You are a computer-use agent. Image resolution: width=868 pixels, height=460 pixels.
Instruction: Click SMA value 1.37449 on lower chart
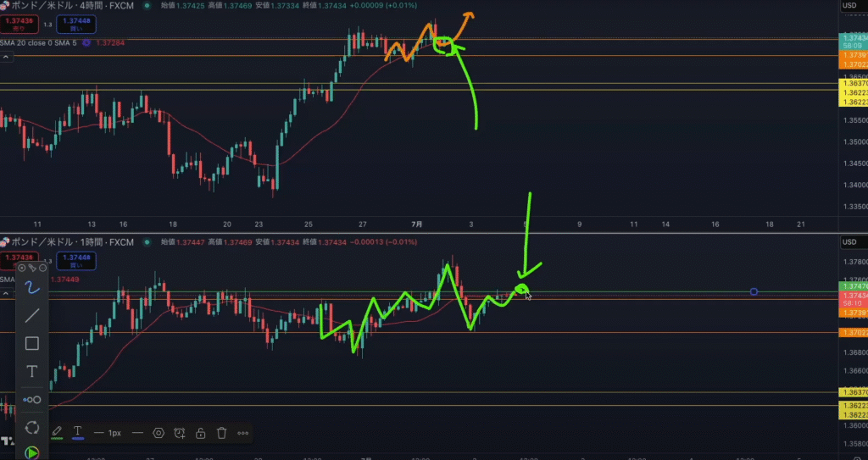[64, 280]
